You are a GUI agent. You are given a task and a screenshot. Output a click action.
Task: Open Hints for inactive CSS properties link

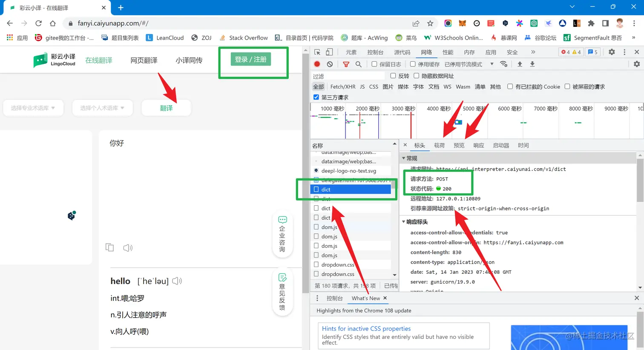[366, 329]
